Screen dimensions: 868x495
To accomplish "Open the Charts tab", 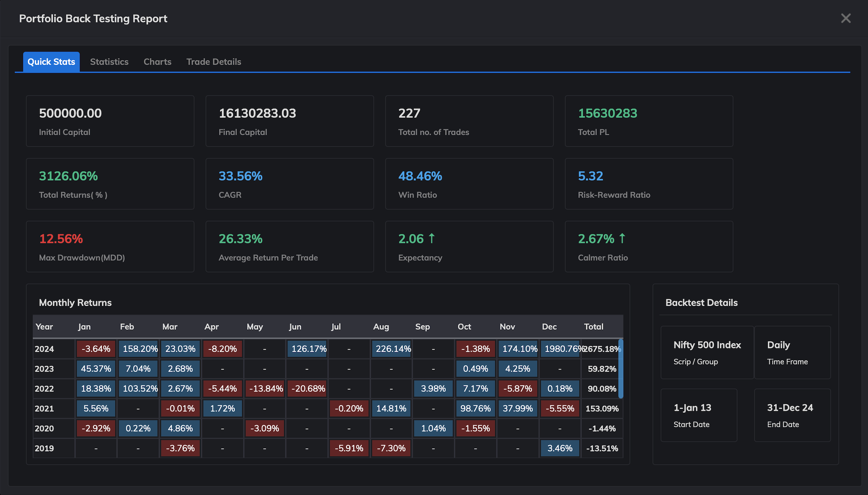I will 157,62.
